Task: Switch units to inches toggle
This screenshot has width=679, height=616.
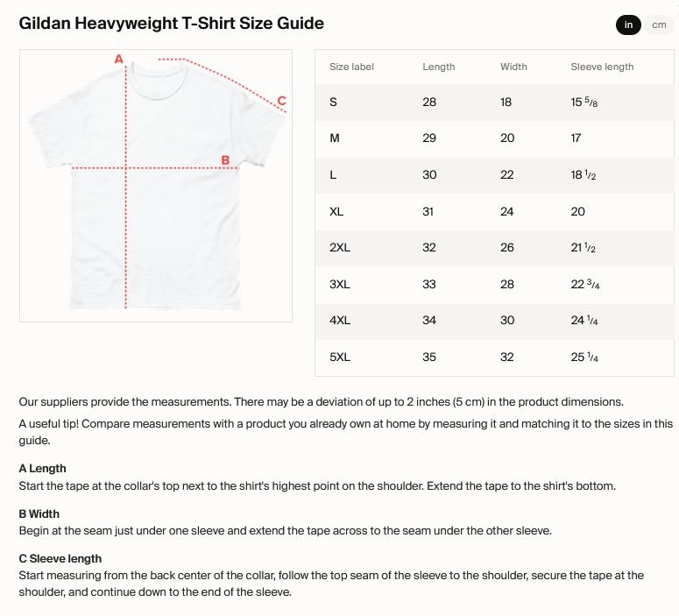Action: coord(628,25)
